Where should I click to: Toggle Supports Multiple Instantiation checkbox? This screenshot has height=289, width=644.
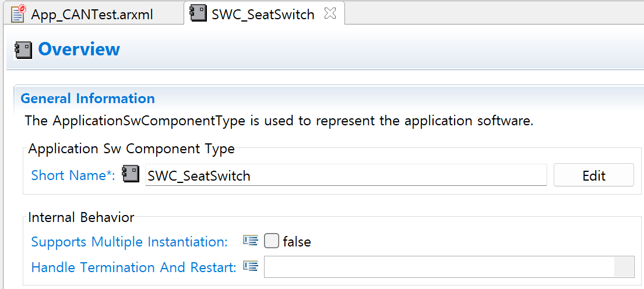(x=272, y=241)
